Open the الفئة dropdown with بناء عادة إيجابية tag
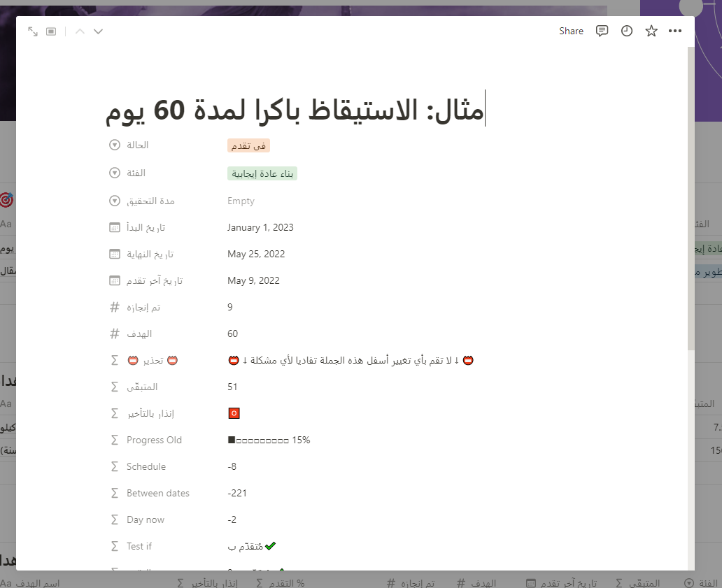Image resolution: width=722 pixels, height=588 pixels. pyautogui.click(x=262, y=173)
